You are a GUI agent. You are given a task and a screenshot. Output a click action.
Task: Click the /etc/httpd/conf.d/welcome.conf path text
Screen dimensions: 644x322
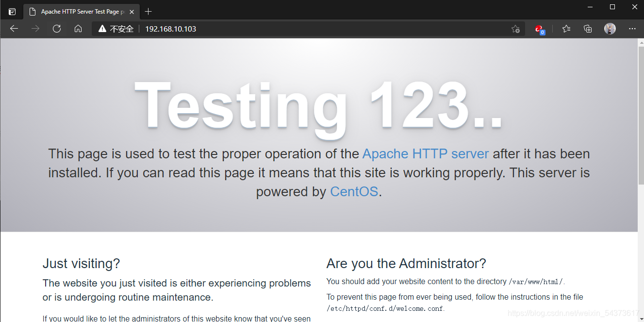tap(385, 308)
